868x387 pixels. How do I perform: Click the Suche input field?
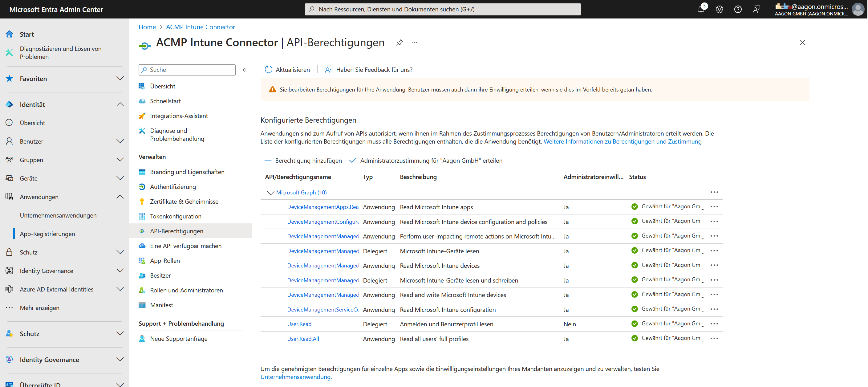(187, 69)
